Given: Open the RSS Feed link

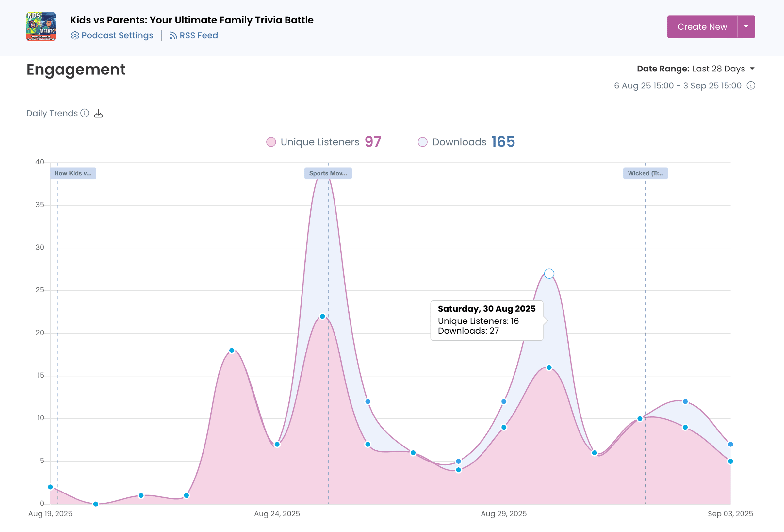Looking at the screenshot, I should click(x=198, y=35).
